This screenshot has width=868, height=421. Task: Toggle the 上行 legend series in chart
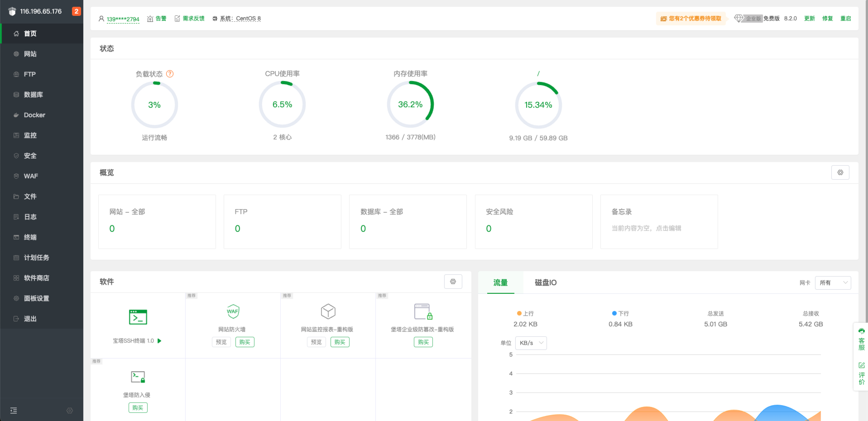click(525, 313)
